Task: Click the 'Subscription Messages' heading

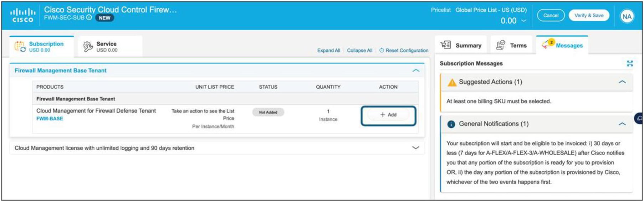Action: [x=471, y=63]
